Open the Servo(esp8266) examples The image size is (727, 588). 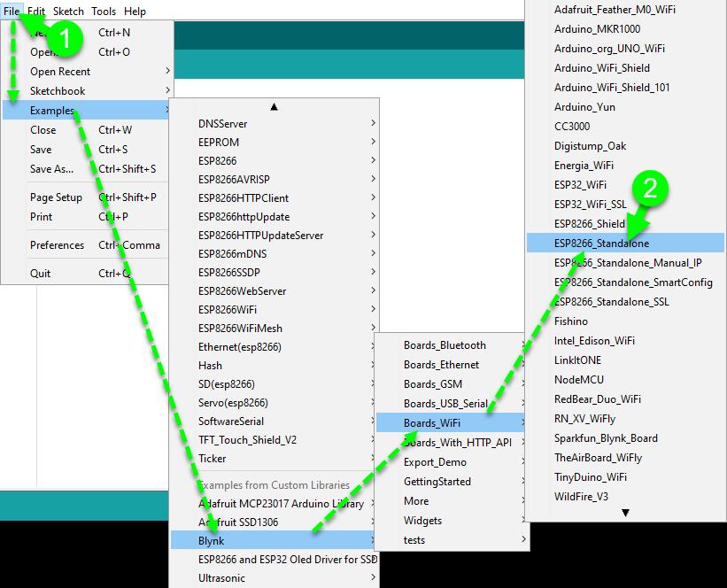pos(274,403)
